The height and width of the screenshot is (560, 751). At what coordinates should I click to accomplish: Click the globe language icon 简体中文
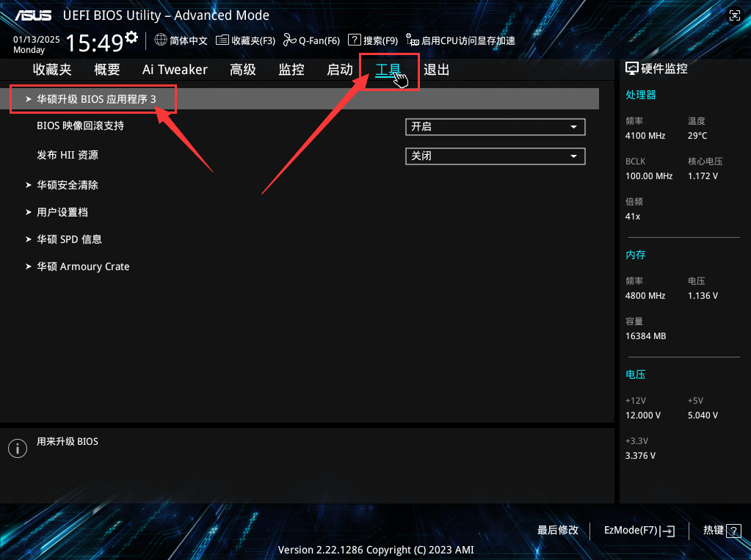[161, 40]
